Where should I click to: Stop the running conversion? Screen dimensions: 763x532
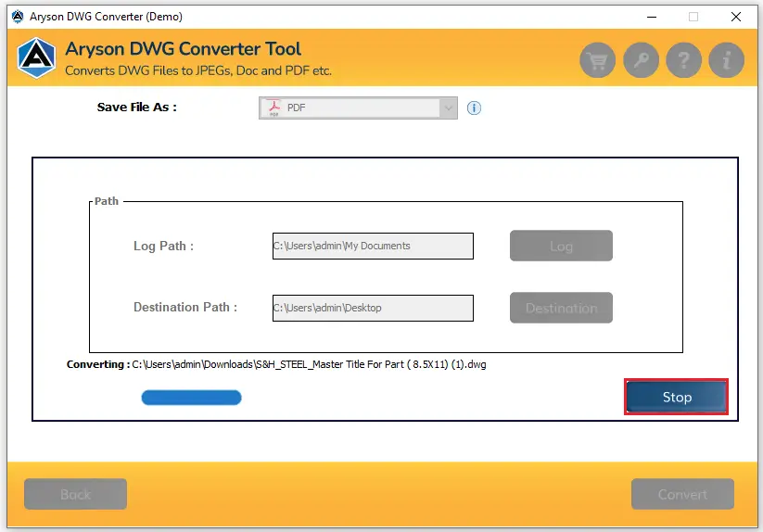pyautogui.click(x=677, y=397)
